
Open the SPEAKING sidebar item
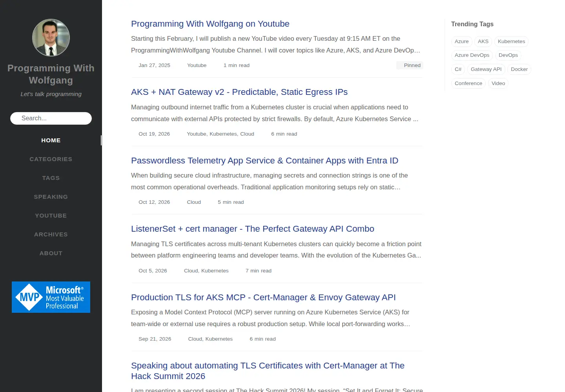tap(51, 197)
